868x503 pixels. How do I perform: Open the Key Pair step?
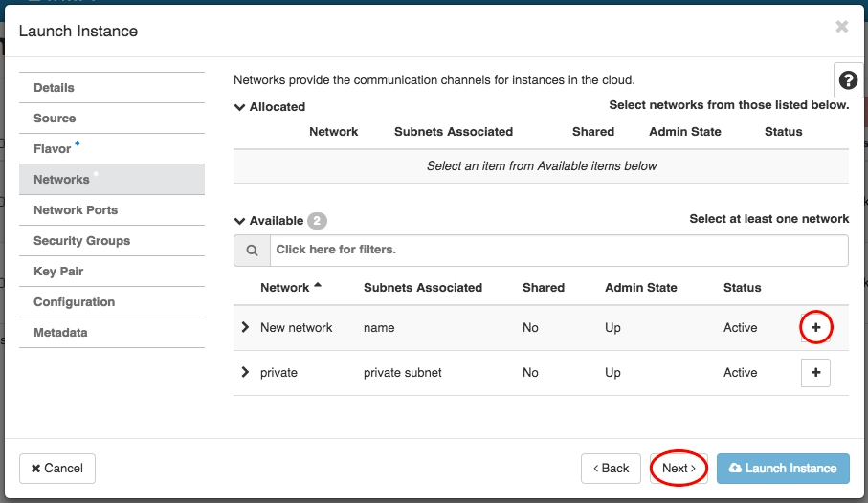(x=112, y=272)
